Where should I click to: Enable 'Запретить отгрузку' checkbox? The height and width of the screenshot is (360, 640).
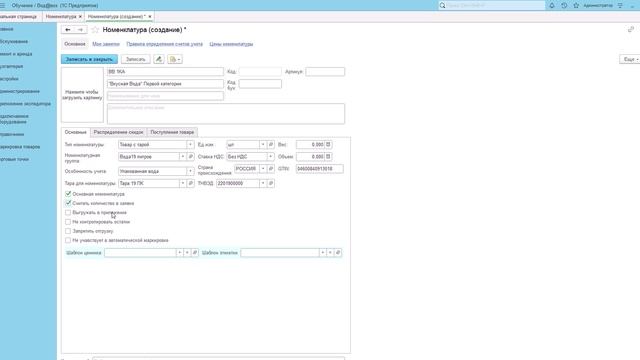(x=68, y=231)
